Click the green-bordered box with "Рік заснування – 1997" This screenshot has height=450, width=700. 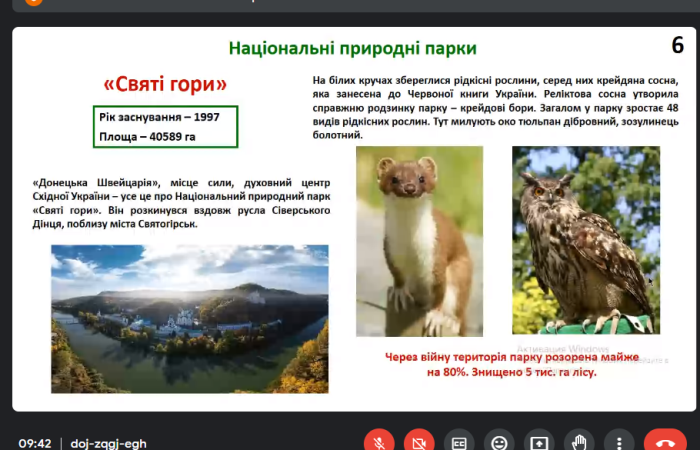(x=166, y=126)
